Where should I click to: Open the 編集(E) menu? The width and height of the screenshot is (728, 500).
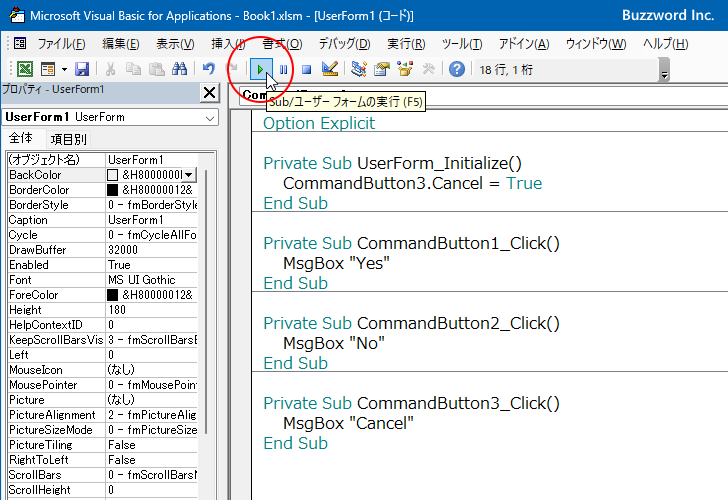pyautogui.click(x=121, y=44)
